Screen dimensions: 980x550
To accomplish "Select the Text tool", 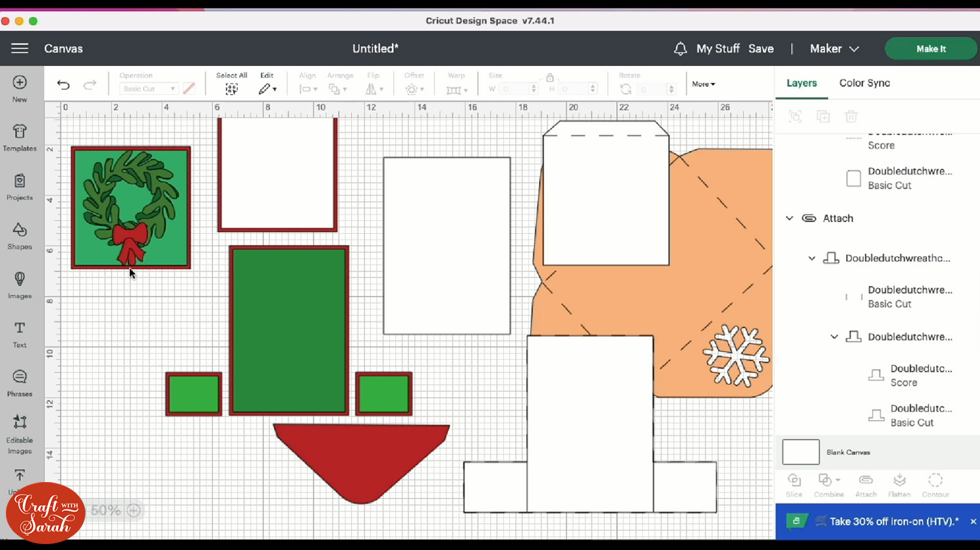I will click(20, 334).
